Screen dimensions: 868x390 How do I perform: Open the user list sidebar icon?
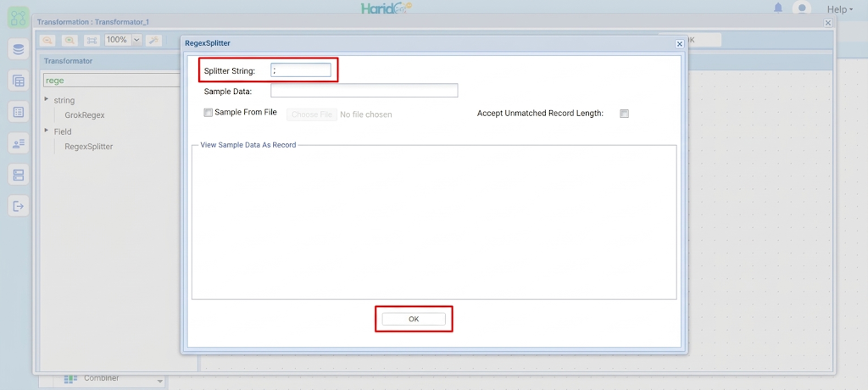19,143
